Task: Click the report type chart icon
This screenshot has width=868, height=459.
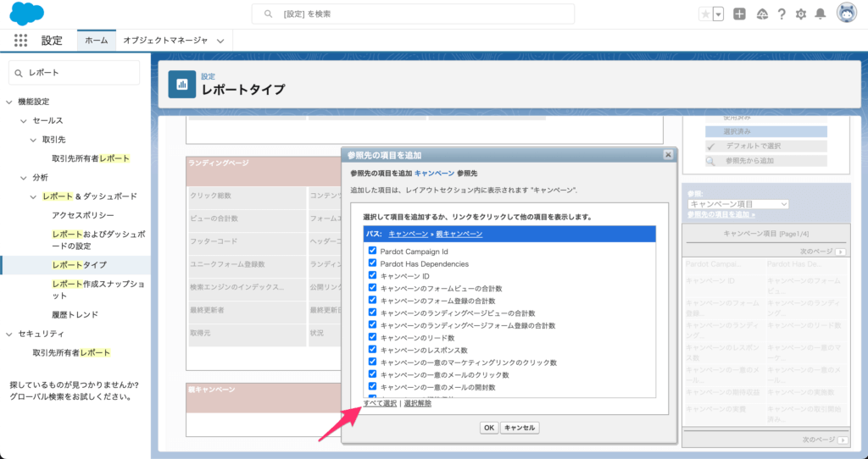Action: click(182, 84)
